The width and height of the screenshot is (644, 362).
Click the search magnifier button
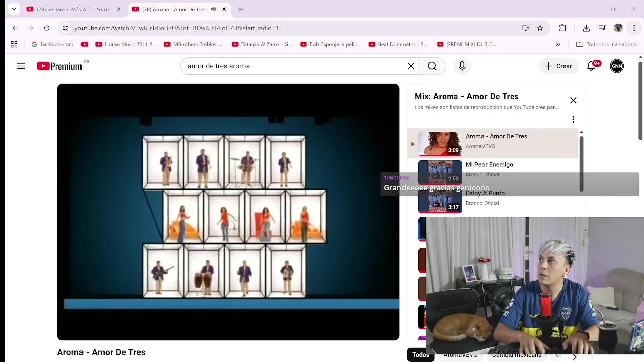[432, 66]
